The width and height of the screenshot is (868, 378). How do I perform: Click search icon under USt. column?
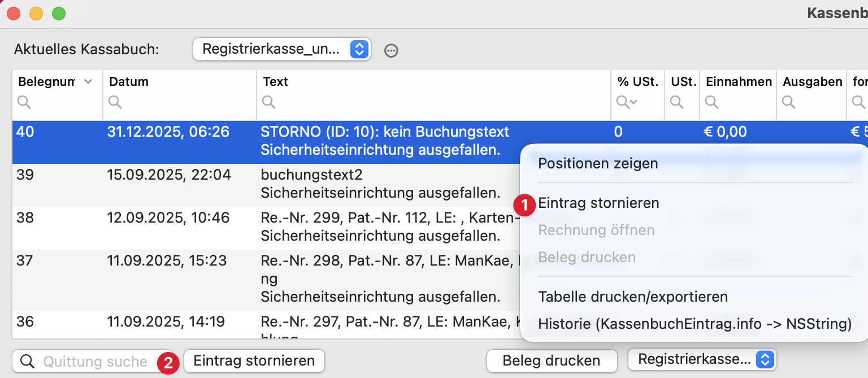tap(676, 102)
